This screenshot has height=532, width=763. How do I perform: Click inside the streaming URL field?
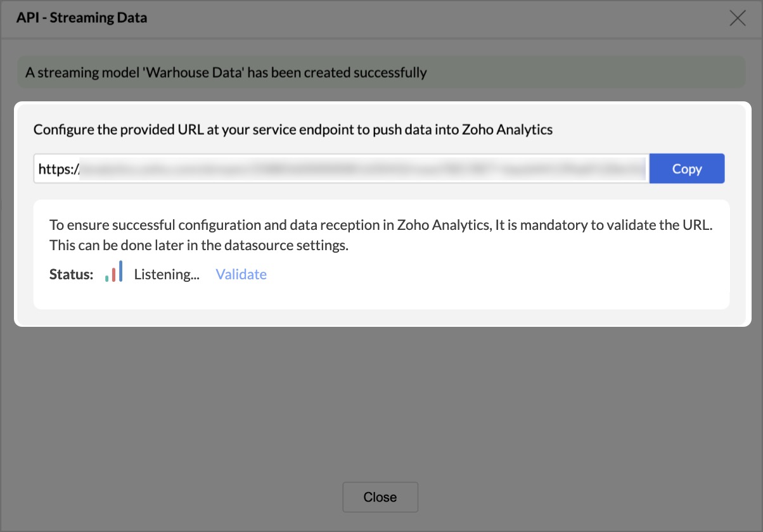[x=341, y=169]
